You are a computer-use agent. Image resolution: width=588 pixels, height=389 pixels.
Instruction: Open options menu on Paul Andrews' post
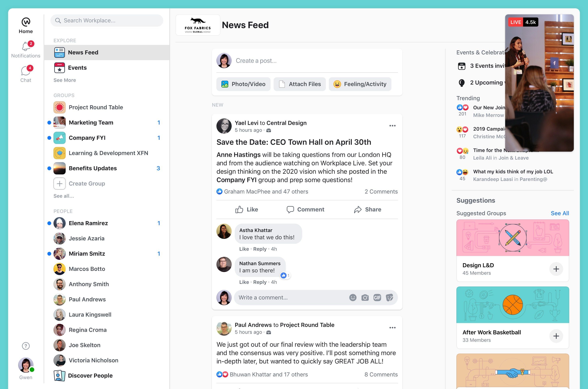point(392,328)
